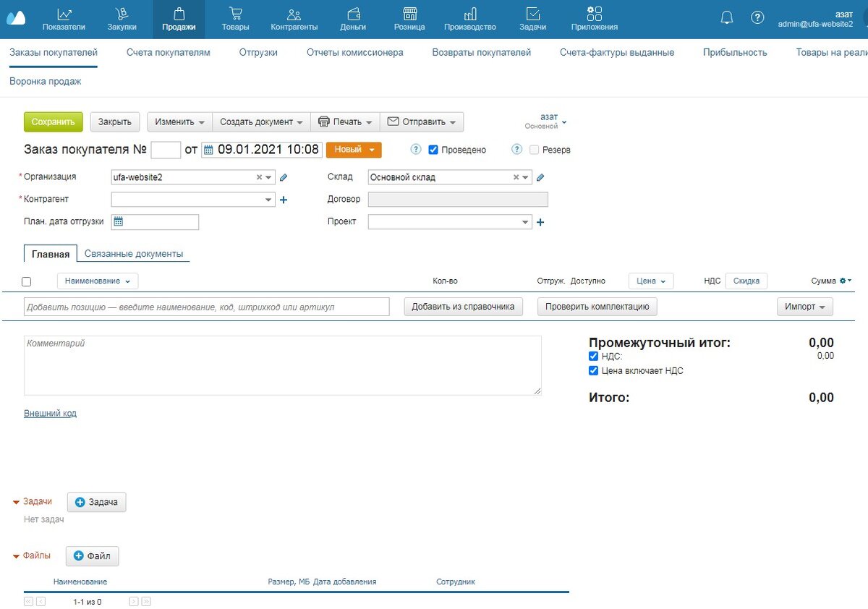Open the Деньги section

tap(353, 20)
